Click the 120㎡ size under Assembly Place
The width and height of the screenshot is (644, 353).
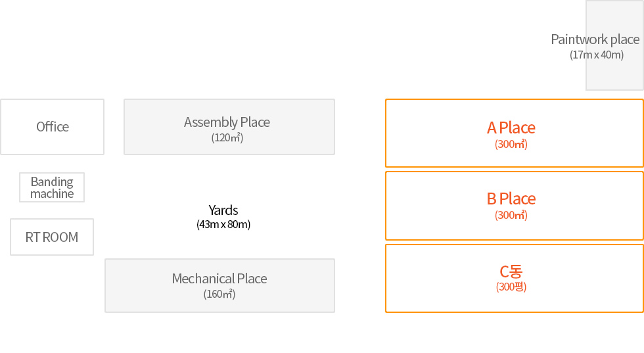coord(227,137)
